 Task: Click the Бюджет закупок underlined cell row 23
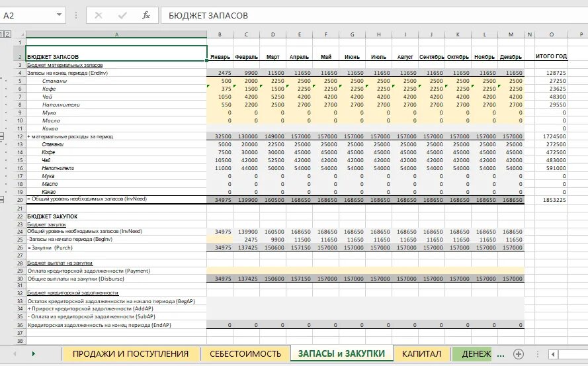[x=116, y=224]
